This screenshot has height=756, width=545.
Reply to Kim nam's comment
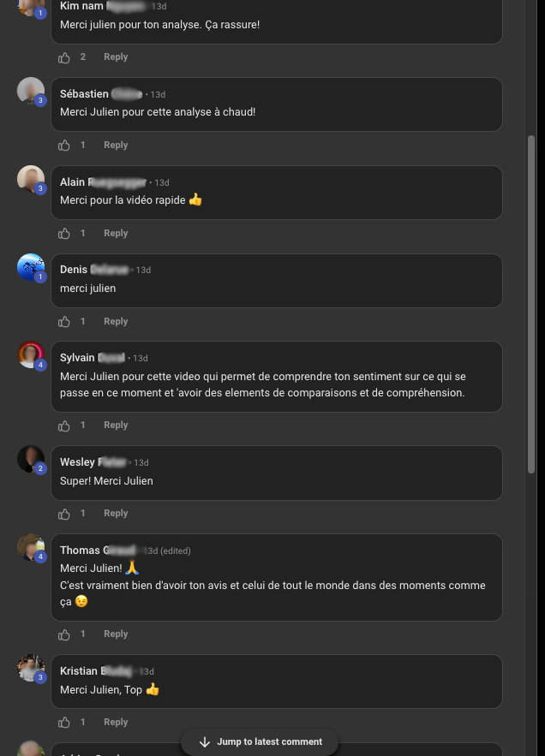(116, 57)
